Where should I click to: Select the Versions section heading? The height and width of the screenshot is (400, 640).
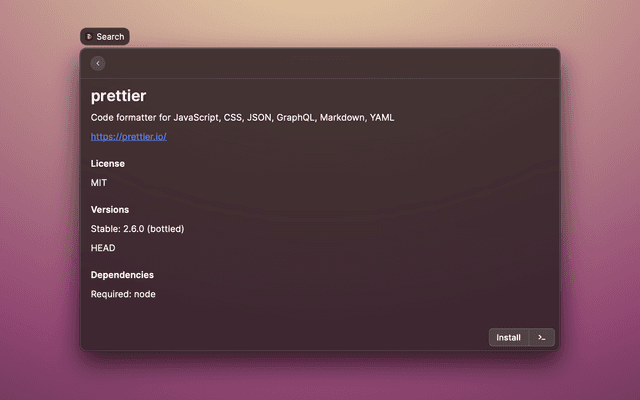[x=110, y=209]
